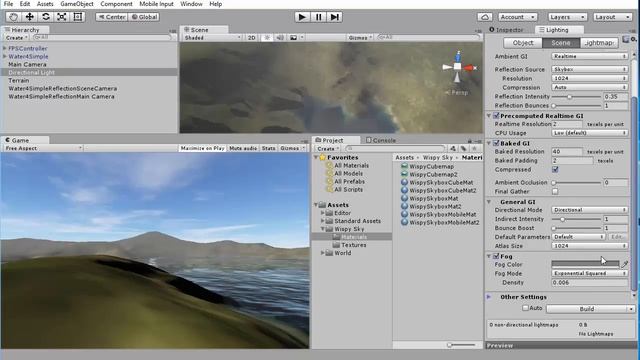Viewport: 640px width, 360px height.
Task: Switch to Lightmaps tab in Lighting
Action: (x=598, y=43)
